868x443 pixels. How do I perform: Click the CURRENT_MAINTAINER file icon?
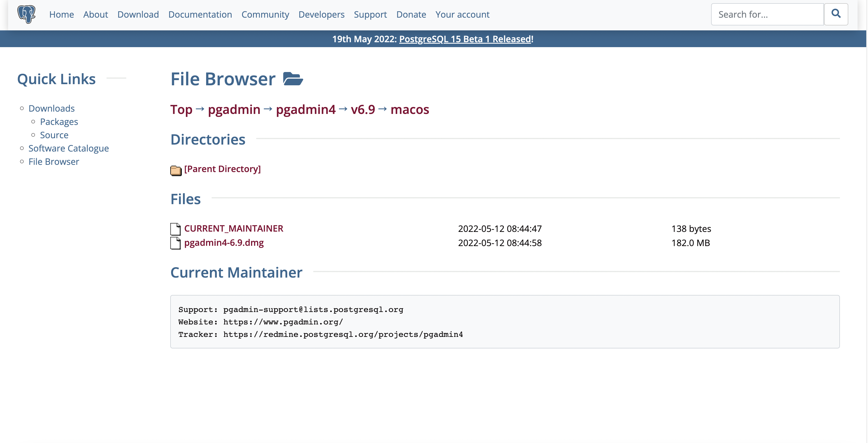tap(175, 229)
